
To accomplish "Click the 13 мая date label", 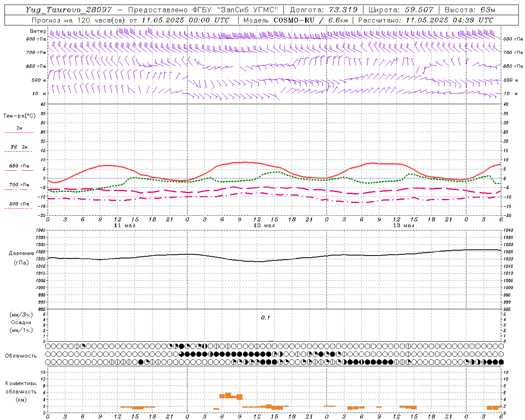I will point(403,226).
